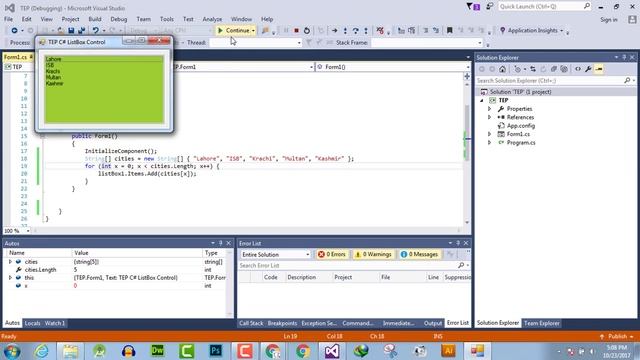This screenshot has height=360, width=640.
Task: Click the Step Out debug icon
Action: click(366, 31)
